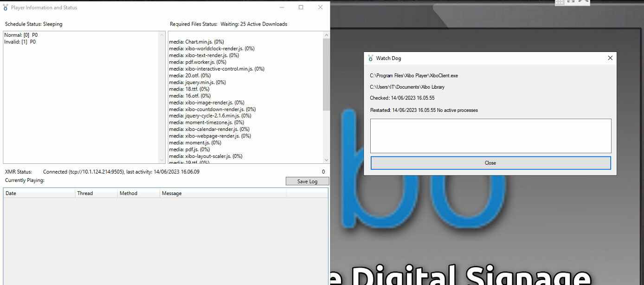The height and width of the screenshot is (285, 644).
Task: Click the Date column header
Action: pos(39,193)
